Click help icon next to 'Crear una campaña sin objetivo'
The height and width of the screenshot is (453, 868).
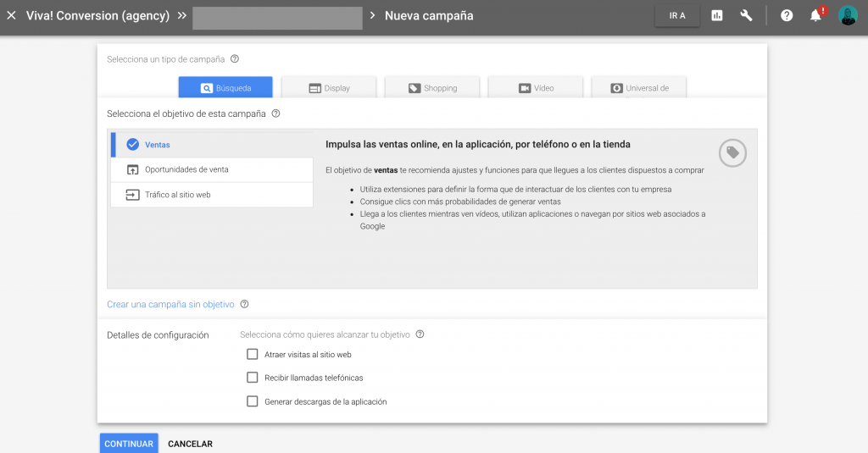[245, 304]
